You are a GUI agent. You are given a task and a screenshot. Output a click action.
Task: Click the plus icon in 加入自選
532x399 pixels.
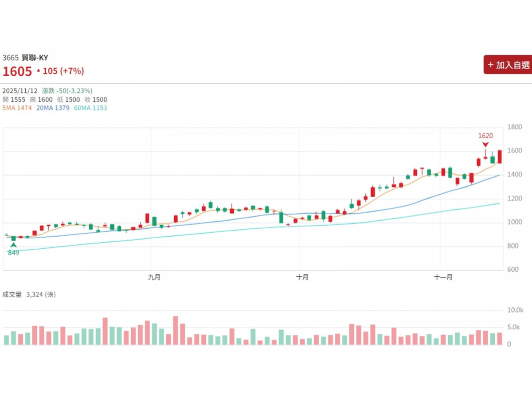pyautogui.click(x=490, y=65)
